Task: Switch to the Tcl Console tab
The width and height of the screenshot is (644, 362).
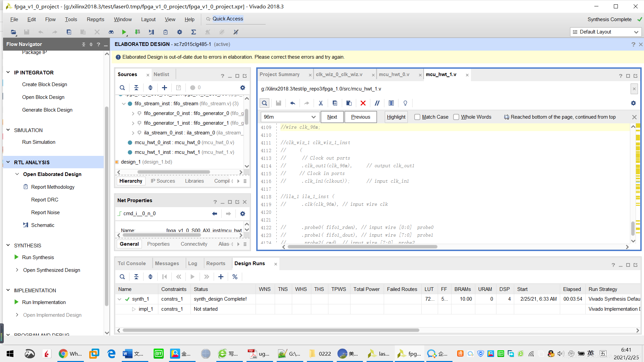Action: click(x=131, y=263)
